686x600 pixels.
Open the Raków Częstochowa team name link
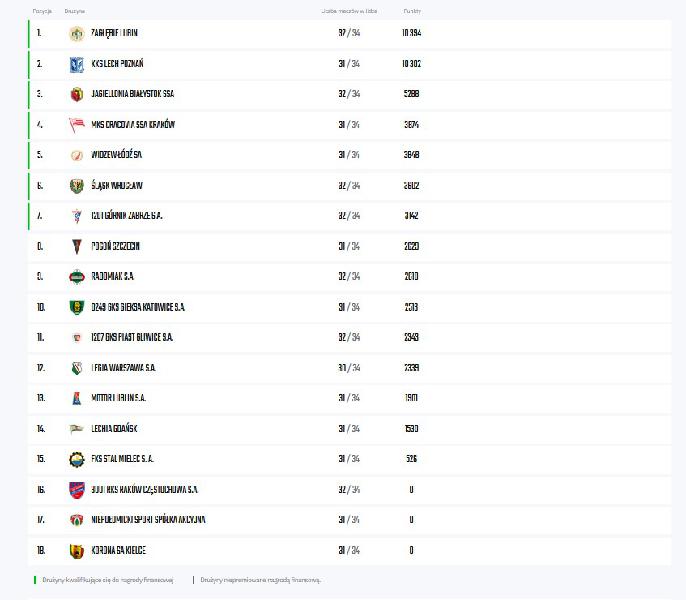(x=144, y=490)
